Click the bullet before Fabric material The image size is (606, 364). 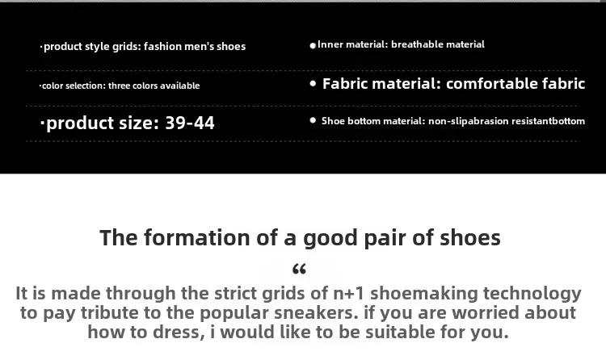pos(313,83)
